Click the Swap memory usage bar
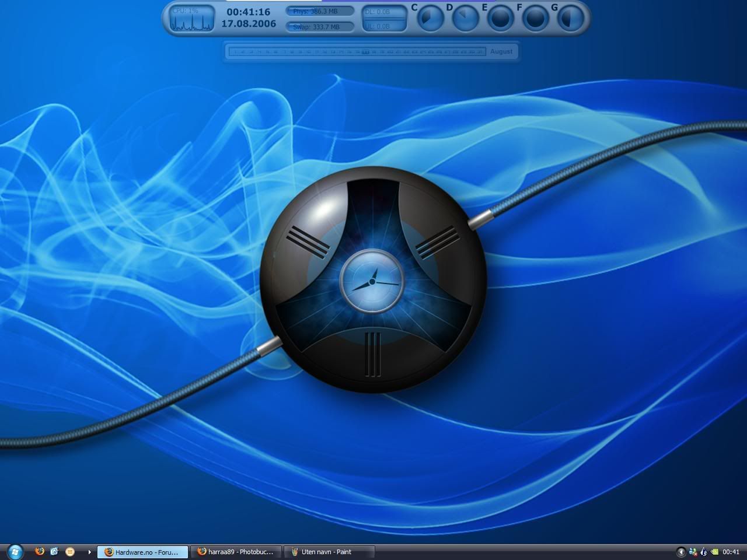This screenshot has height=560, width=747. click(x=320, y=27)
